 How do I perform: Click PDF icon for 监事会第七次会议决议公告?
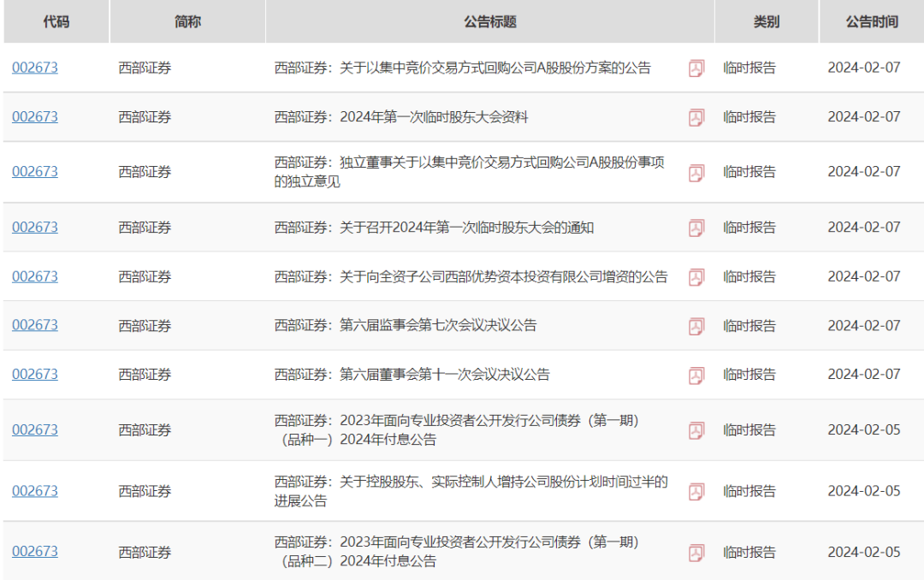(x=696, y=326)
